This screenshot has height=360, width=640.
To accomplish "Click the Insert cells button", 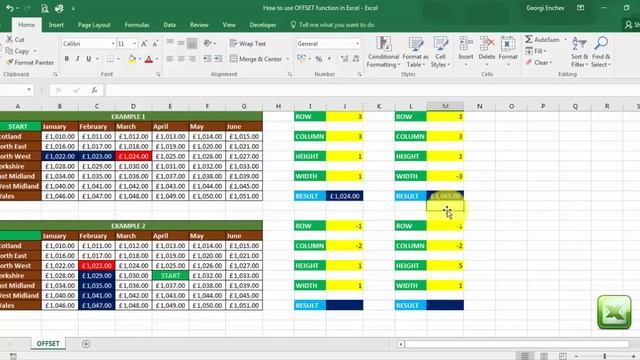I will [x=466, y=52].
